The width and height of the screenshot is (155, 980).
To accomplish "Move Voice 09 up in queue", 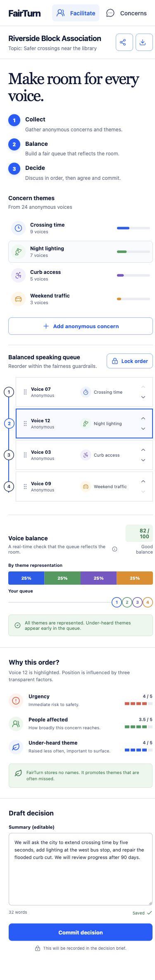I will 143,482.
